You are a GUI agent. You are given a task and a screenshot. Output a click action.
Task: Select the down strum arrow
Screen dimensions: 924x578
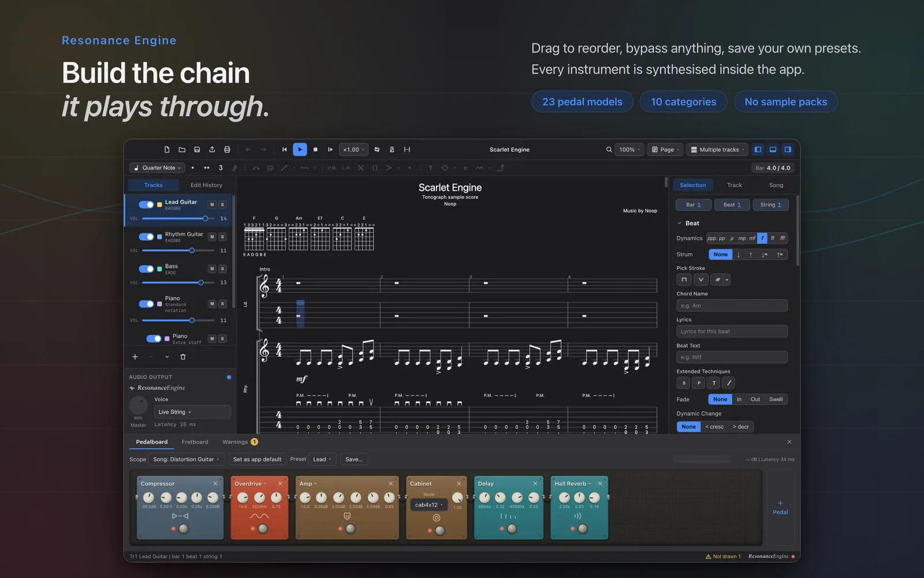pyautogui.click(x=739, y=255)
